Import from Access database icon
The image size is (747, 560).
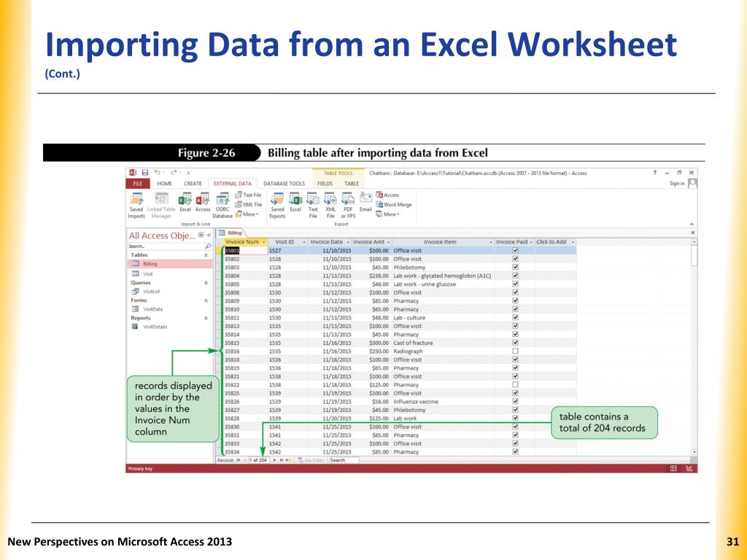point(203,203)
